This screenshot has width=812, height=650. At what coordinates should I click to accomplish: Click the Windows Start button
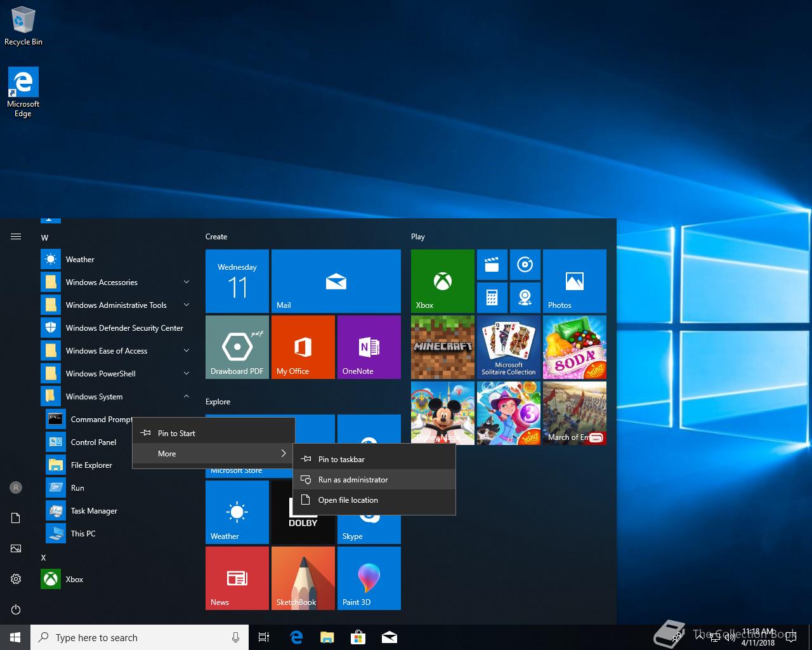(x=15, y=637)
